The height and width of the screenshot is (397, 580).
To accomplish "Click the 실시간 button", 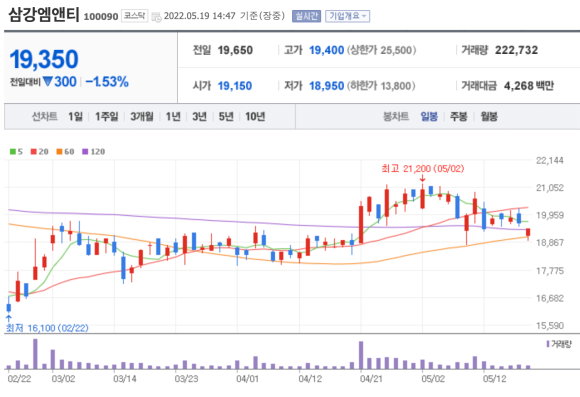I will (306, 16).
